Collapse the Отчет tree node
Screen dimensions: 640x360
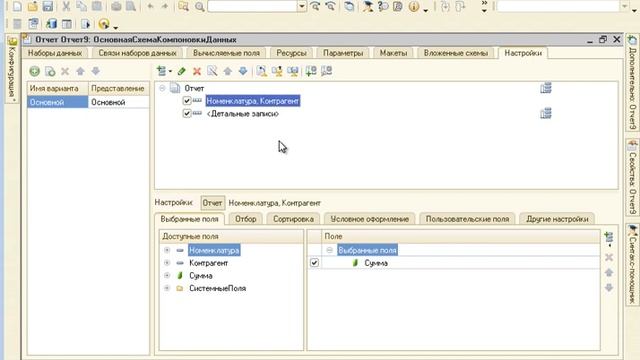[162, 88]
